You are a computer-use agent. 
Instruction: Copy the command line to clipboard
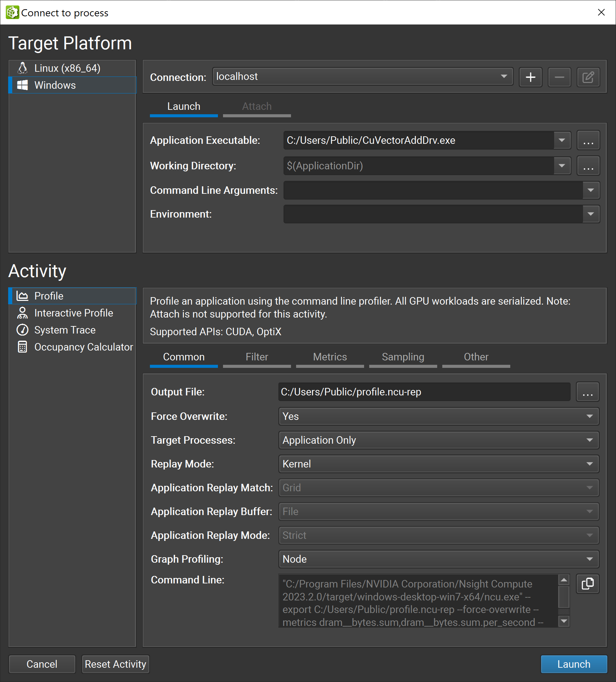587,584
